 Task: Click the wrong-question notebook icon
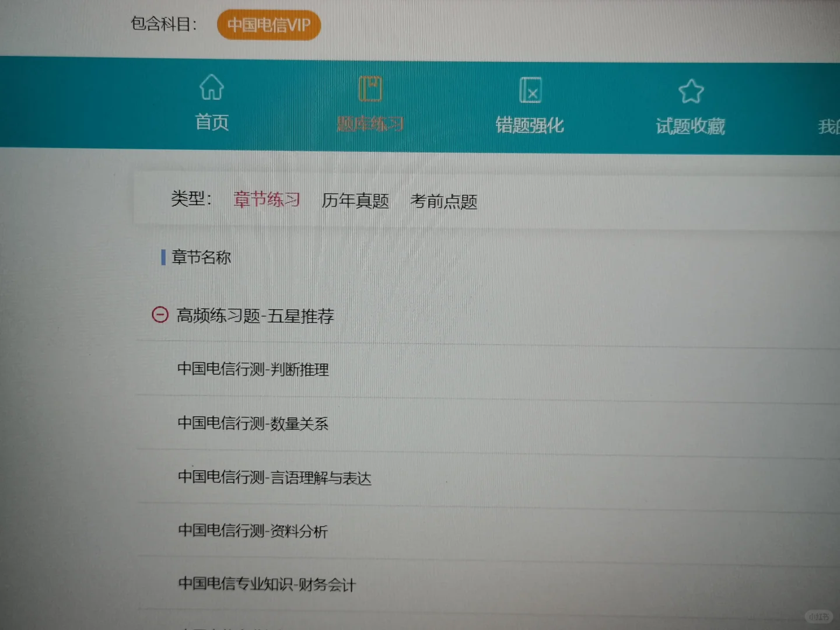coord(530,90)
